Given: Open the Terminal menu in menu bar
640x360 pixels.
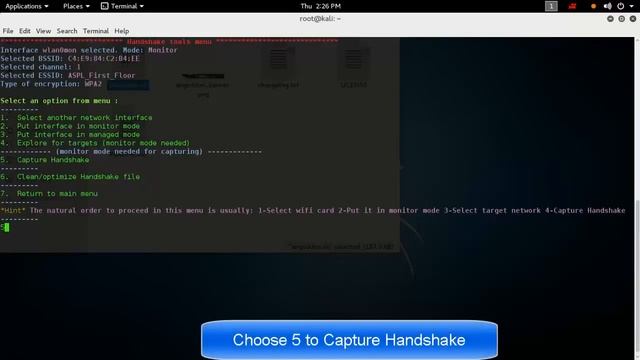Looking at the screenshot, I should point(96,31).
